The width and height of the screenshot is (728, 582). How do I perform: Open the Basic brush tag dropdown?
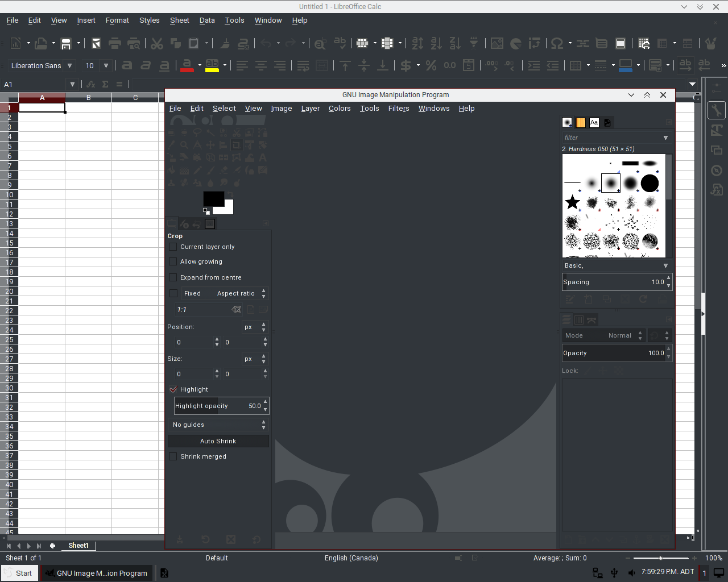coord(617,265)
